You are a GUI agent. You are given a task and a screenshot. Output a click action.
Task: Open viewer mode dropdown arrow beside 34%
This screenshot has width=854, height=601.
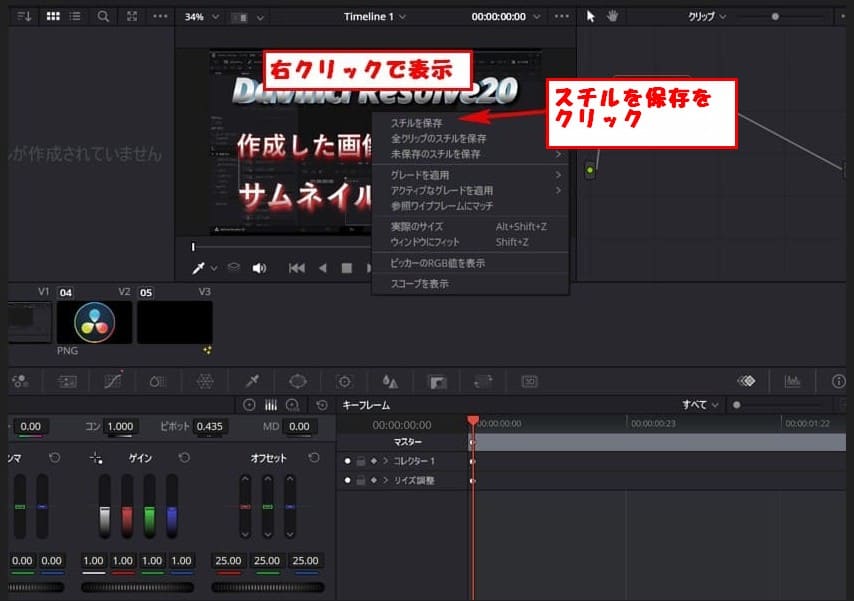260,17
